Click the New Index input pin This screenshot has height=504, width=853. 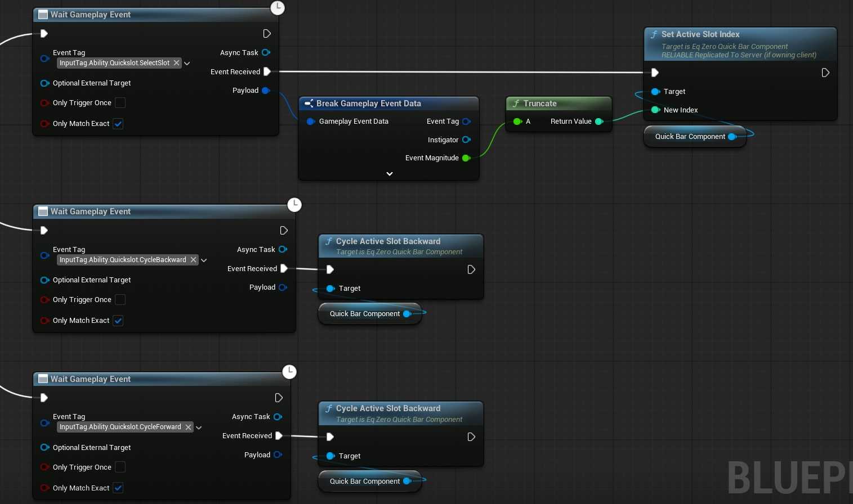[655, 110]
